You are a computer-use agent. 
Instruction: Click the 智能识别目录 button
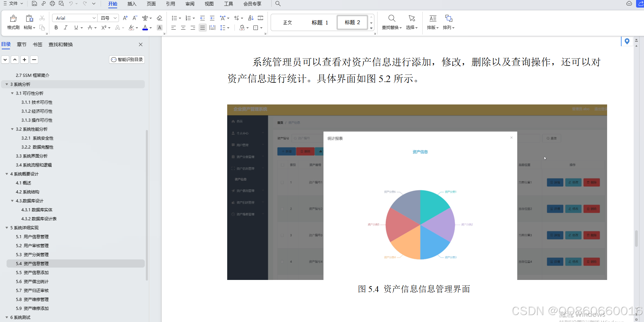pos(127,60)
